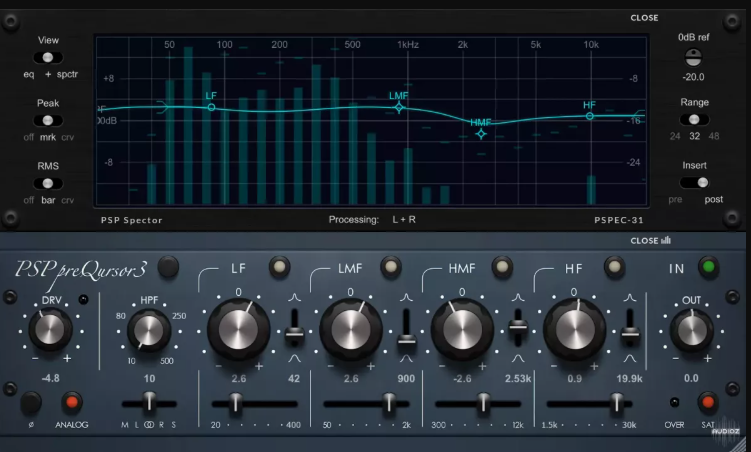Click the 0dB ref value -20.0
Image resolution: width=751 pixels, height=452 pixels.
coord(693,77)
